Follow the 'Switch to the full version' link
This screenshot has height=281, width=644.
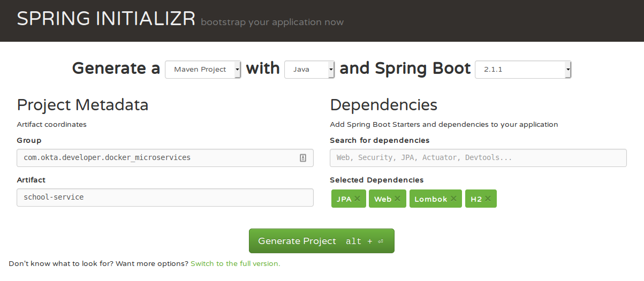(235, 264)
